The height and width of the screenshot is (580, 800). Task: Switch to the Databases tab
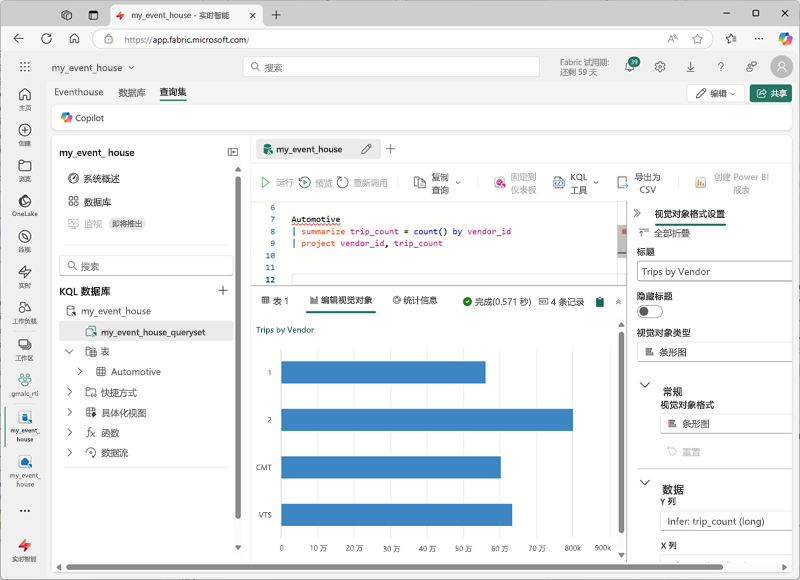pos(132,92)
